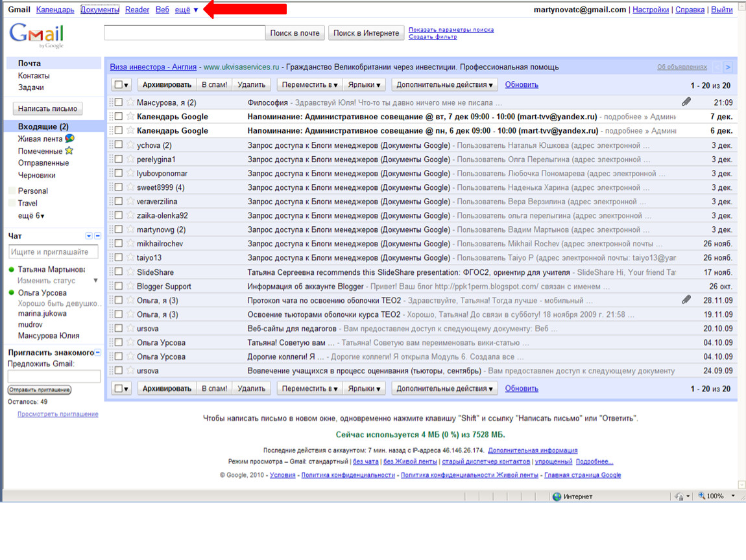Click attachment paperclip on Протокол чата email
Viewport: 746px width, 560px height.
click(x=686, y=299)
